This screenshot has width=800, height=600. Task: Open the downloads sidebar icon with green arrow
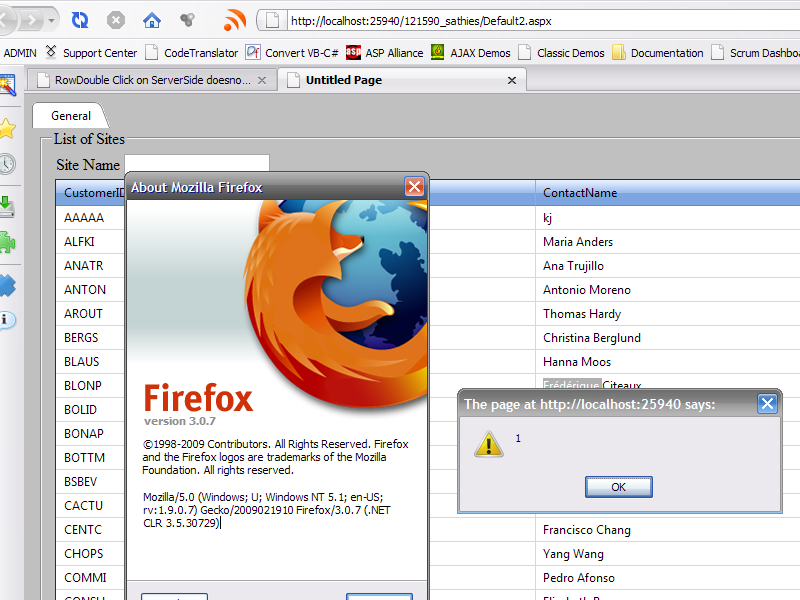point(7,207)
